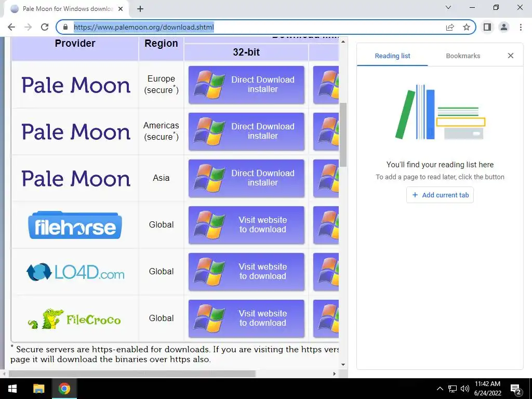Image resolution: width=532 pixels, height=399 pixels.
Task: Go back to previous page
Action: (x=11, y=27)
